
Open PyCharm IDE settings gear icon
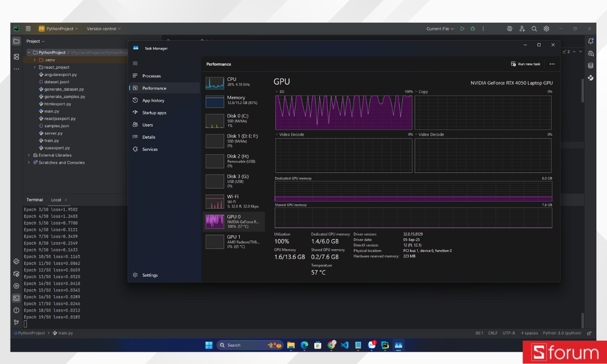(546, 29)
